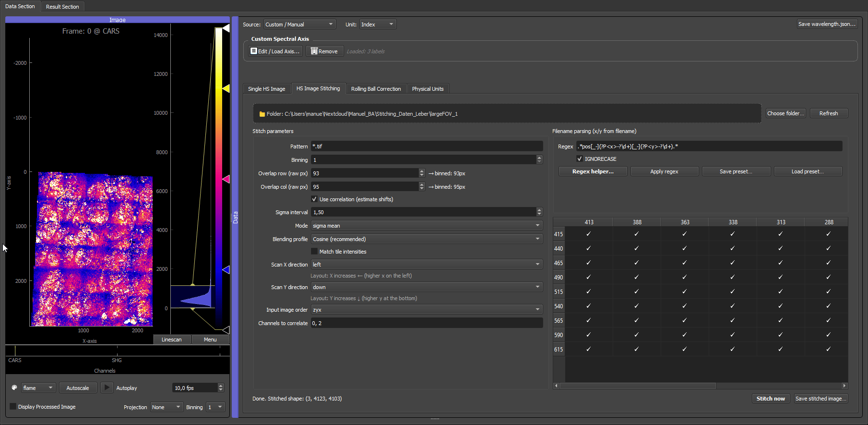Image resolution: width=868 pixels, height=425 pixels.
Task: Open the Scan Y direction dropdown
Action: (x=427, y=287)
